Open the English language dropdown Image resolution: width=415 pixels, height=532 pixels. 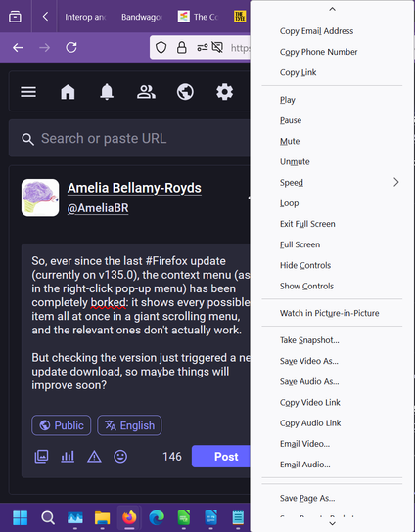[129, 425]
